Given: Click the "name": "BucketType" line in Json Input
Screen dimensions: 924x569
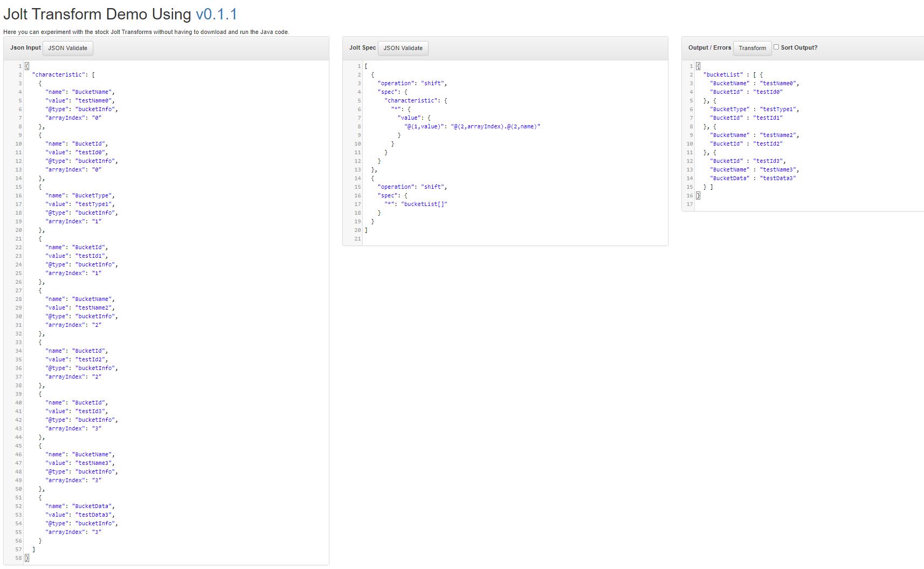Looking at the screenshot, I should click(80, 195).
